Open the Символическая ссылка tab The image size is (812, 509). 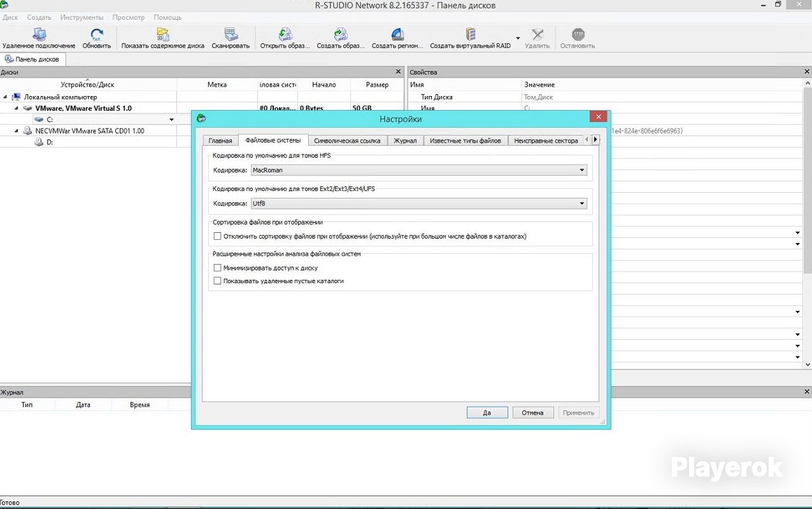tap(347, 141)
